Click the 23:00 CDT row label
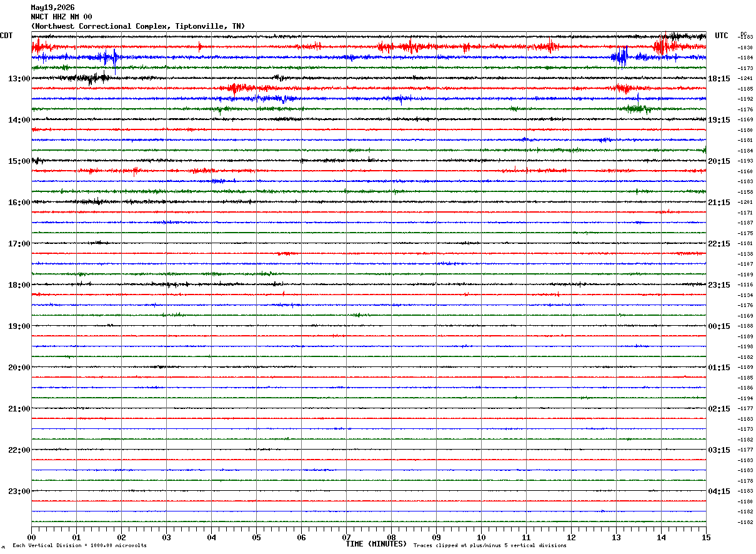The image size is (756, 554). [19, 491]
